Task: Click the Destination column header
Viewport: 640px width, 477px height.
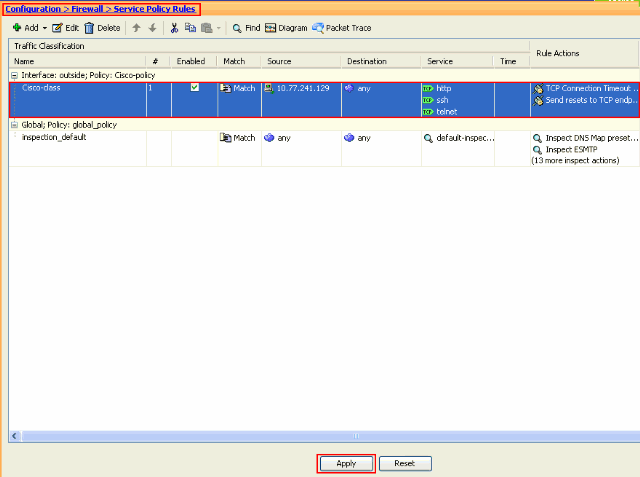Action: pos(381,61)
